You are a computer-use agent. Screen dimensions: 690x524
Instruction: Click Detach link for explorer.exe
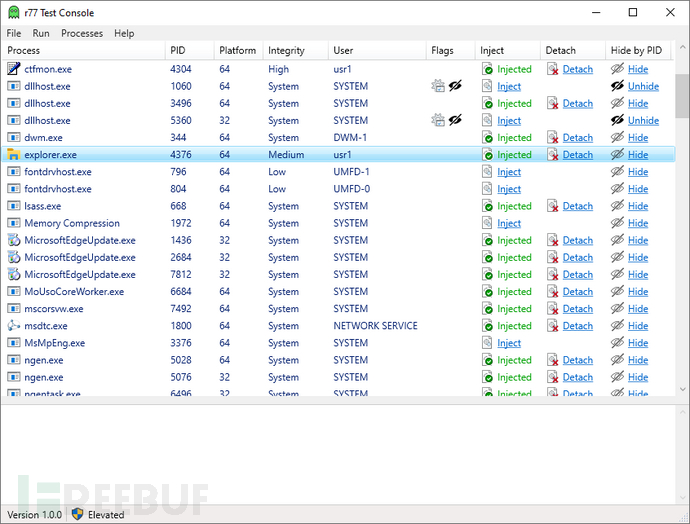(x=577, y=155)
